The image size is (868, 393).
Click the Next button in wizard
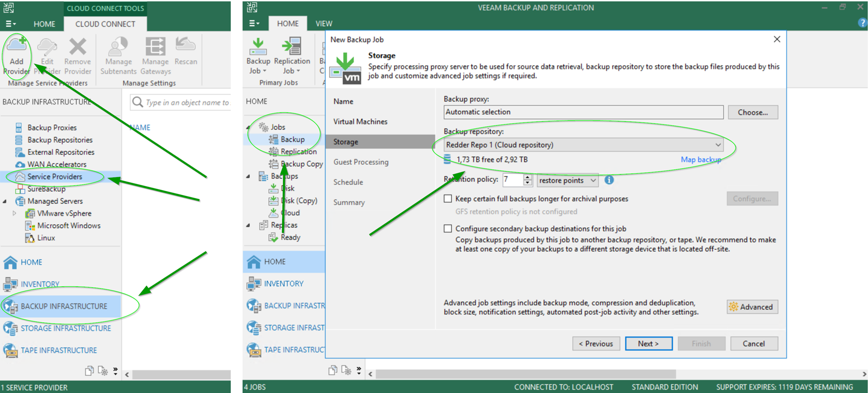pos(648,344)
